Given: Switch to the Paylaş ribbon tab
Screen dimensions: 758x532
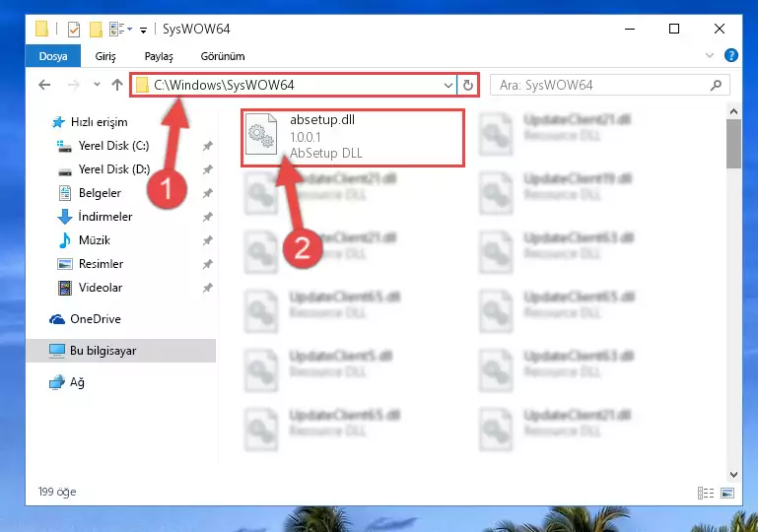Looking at the screenshot, I should [x=159, y=56].
